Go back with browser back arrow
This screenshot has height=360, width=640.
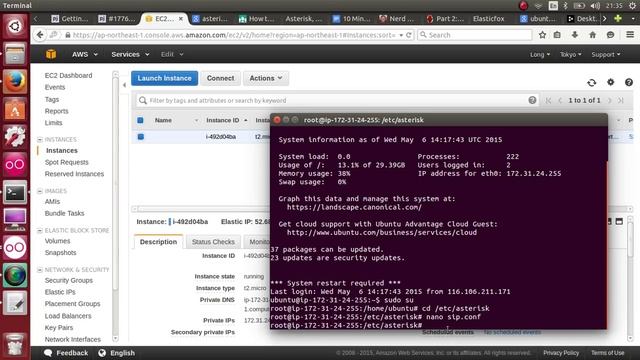(x=40, y=35)
